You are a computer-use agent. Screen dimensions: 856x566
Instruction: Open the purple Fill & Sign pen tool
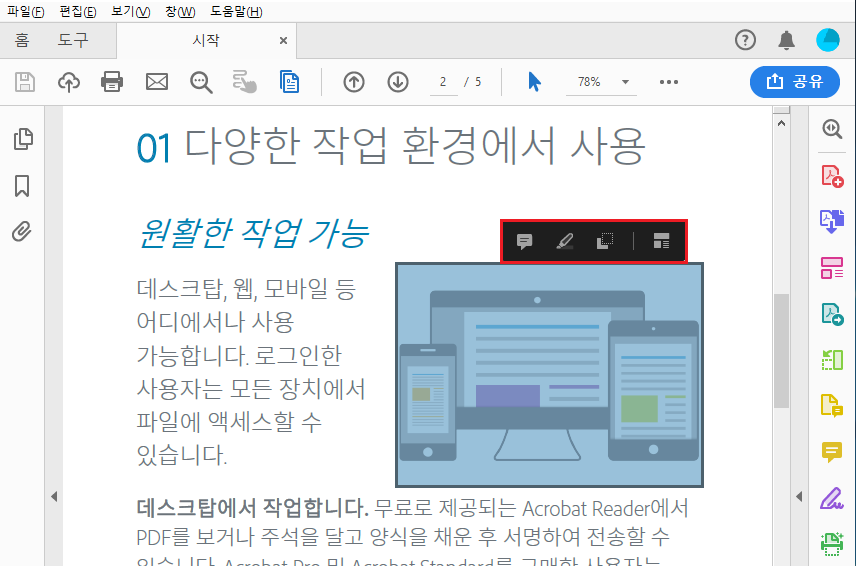(832, 498)
